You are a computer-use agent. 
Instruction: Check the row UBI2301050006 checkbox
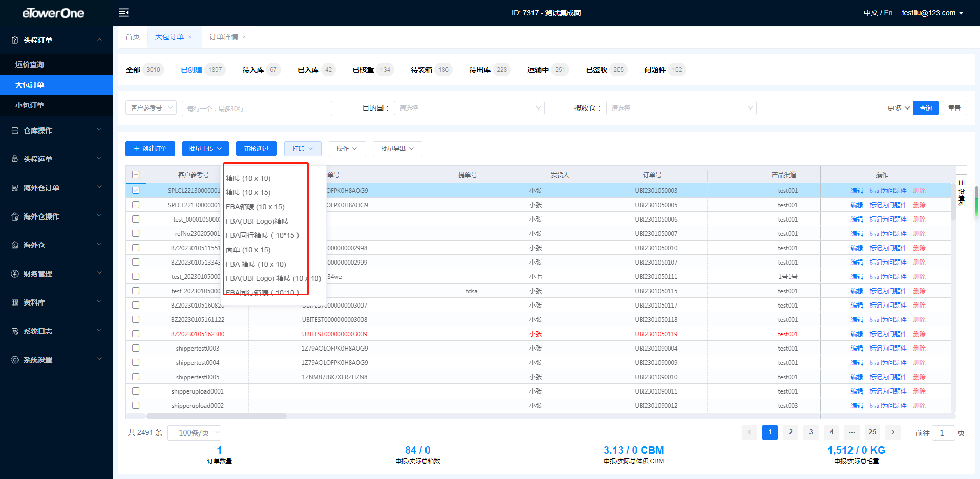(136, 219)
